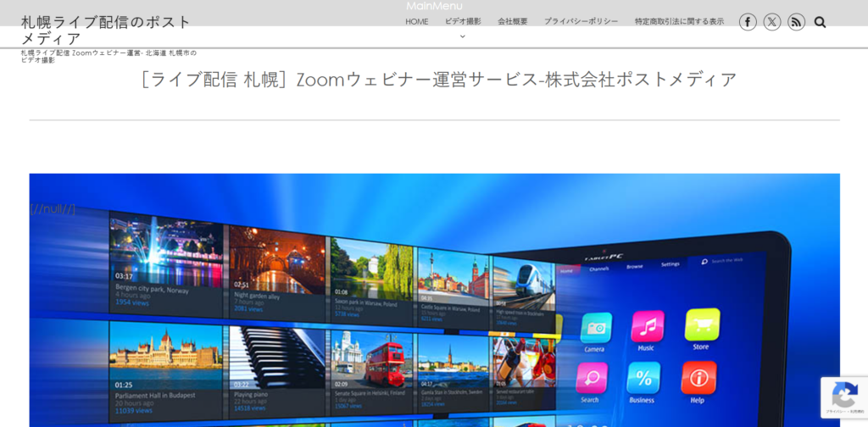This screenshot has width=868, height=427.
Task: Click the blue Camera icon in banner
Action: 595,328
